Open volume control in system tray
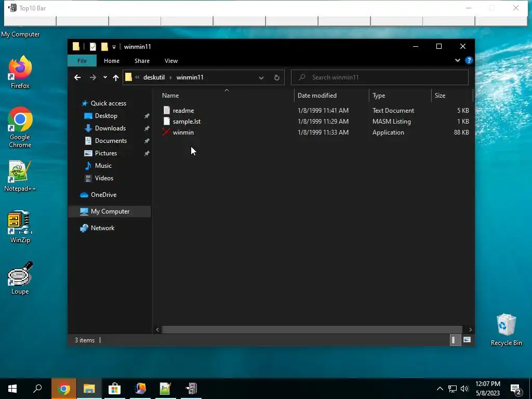 [464, 389]
